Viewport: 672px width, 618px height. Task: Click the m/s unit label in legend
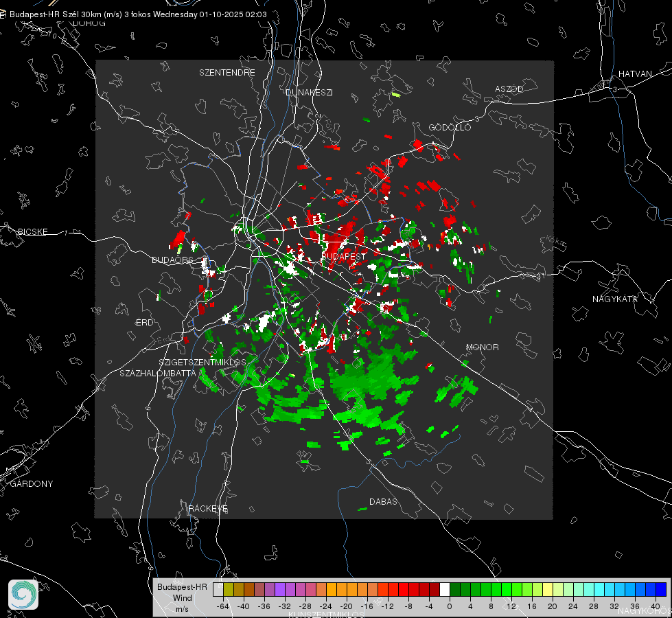182,608
